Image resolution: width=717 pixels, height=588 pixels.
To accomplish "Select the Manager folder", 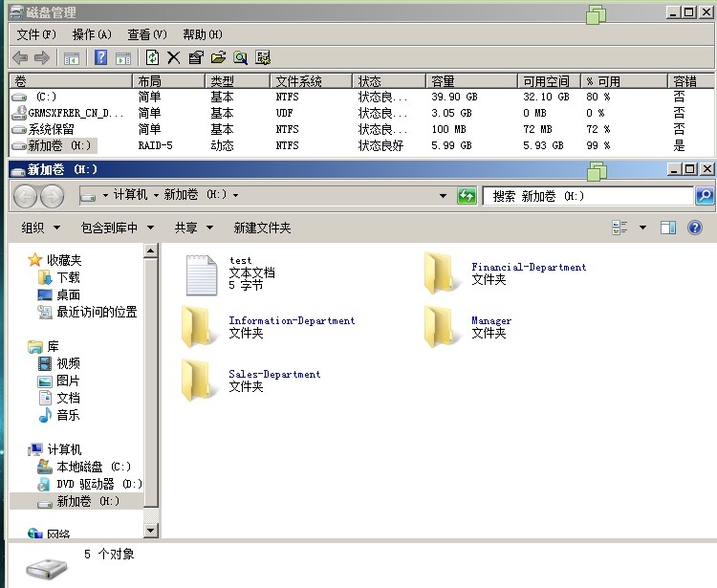I will click(467, 327).
